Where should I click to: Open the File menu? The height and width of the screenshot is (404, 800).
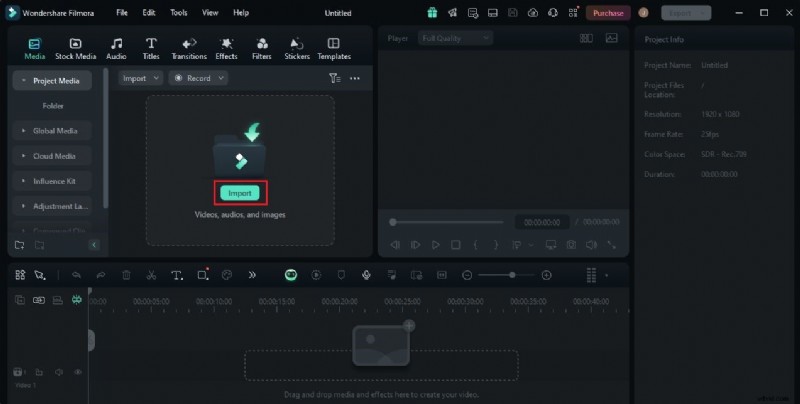click(x=121, y=13)
